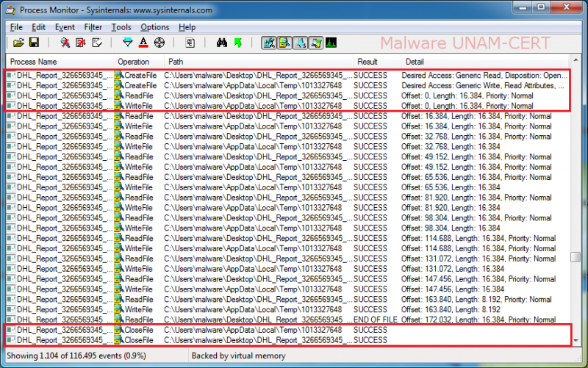
Task: Click the Detail column header
Action: tap(485, 62)
